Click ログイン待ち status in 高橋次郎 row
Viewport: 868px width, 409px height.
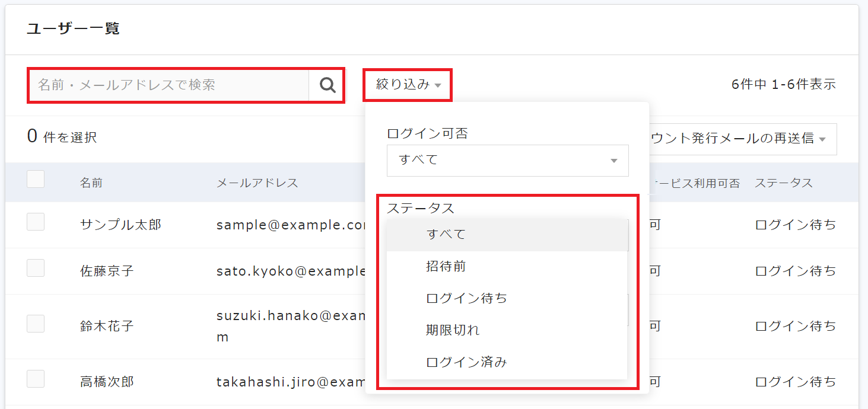pos(796,382)
